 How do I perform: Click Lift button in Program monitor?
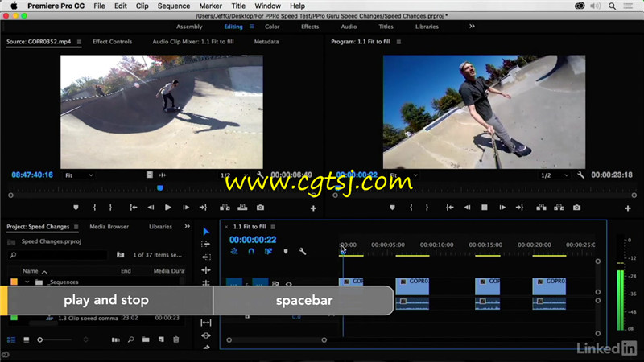pyautogui.click(x=541, y=208)
